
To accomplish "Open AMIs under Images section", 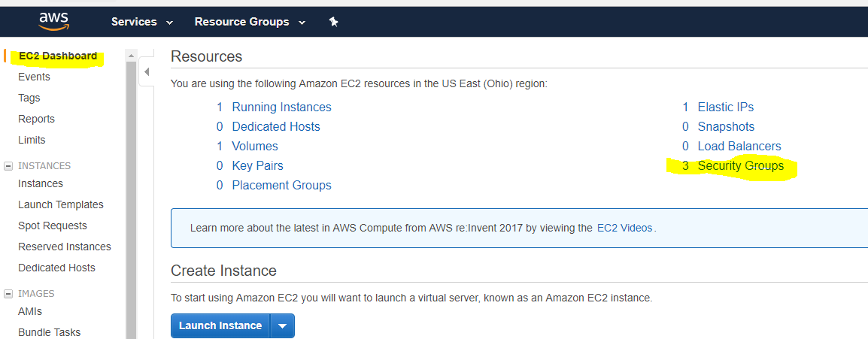I will [x=30, y=311].
